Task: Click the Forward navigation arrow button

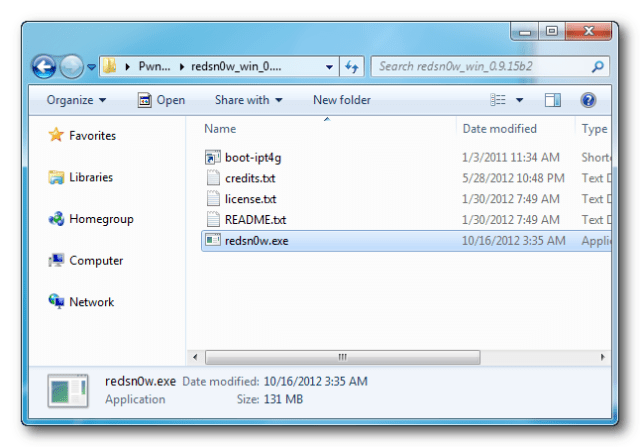Action: (x=71, y=66)
